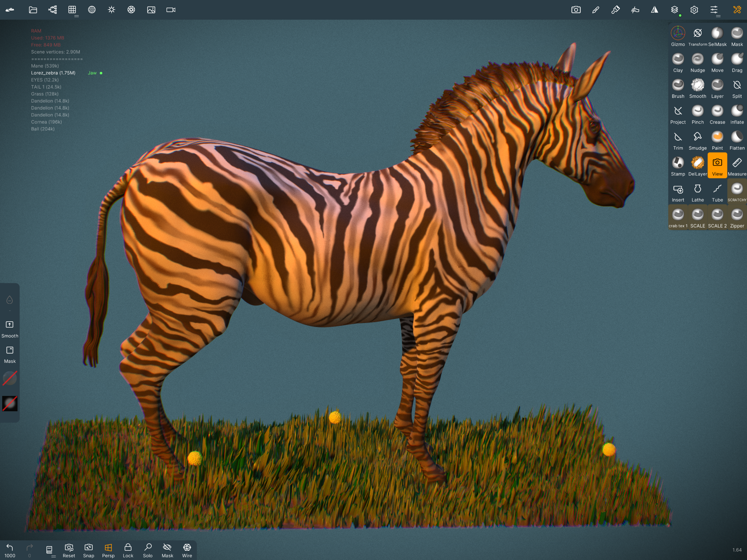Open the scene hierarchy menu
This screenshot has height=560, width=747.
52,10
